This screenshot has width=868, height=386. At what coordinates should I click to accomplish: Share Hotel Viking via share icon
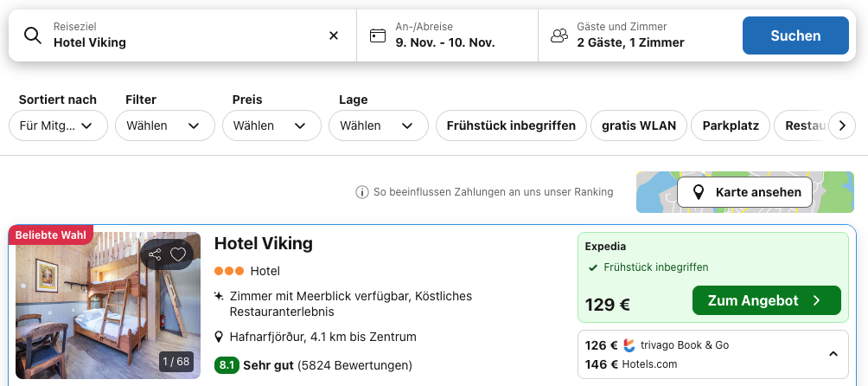click(155, 254)
